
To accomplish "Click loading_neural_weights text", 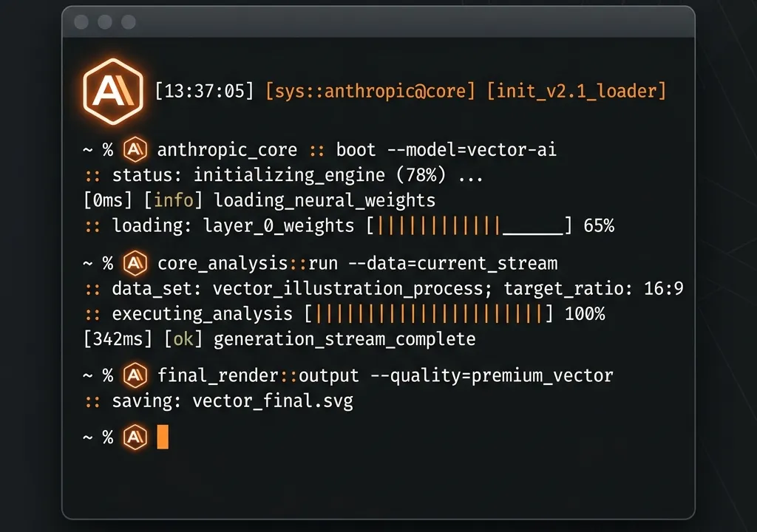I will click(325, 200).
